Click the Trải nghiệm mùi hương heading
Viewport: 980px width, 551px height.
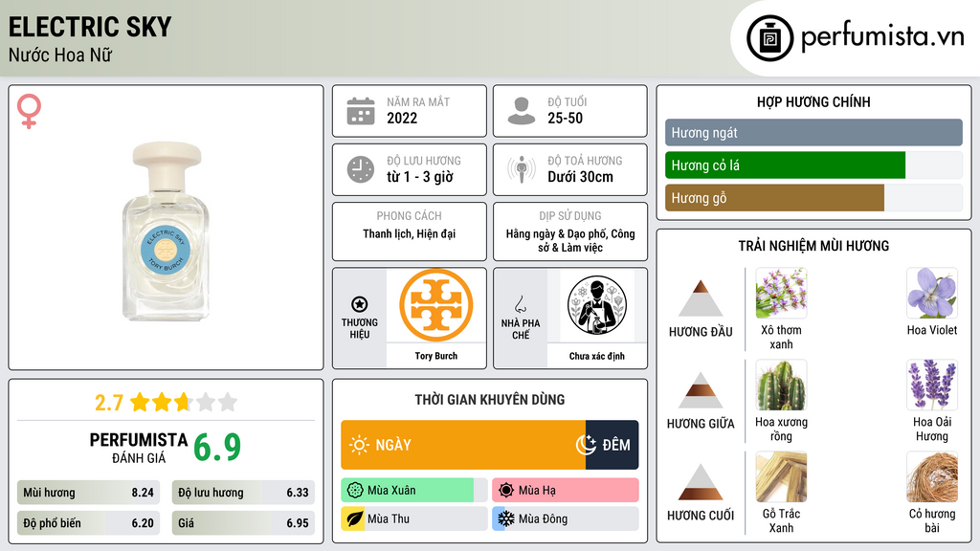tap(813, 246)
